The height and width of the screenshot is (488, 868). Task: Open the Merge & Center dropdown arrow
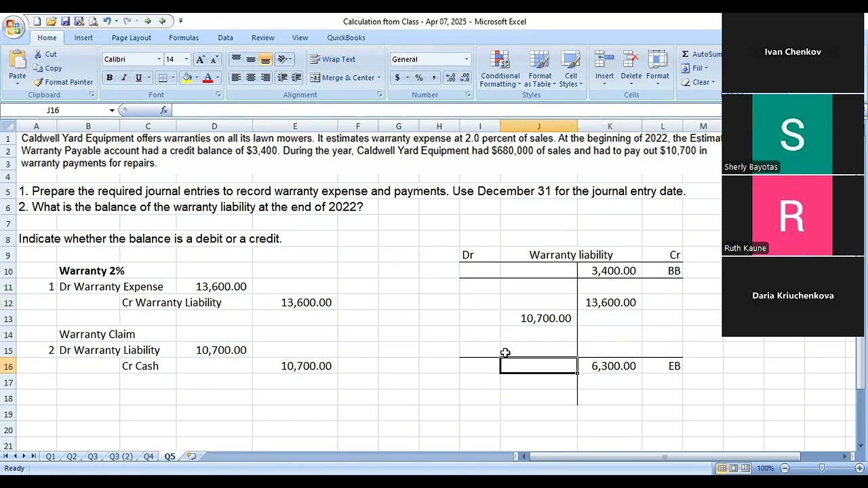point(379,78)
